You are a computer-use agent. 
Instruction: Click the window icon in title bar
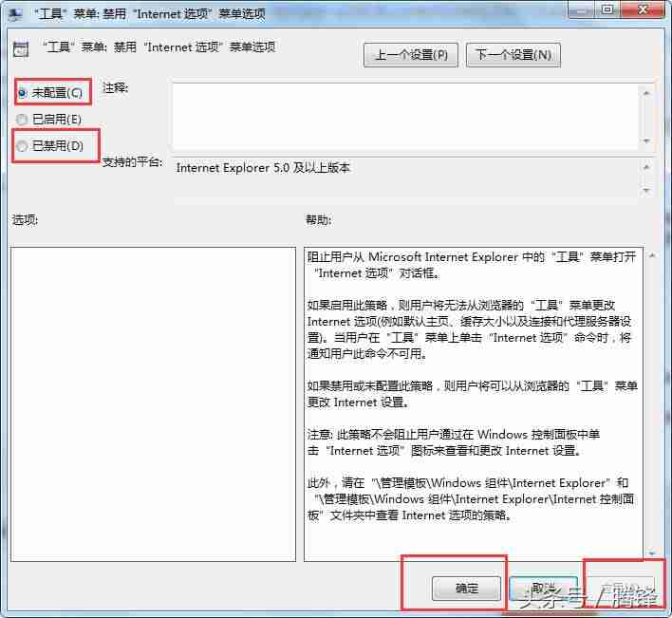point(16,14)
